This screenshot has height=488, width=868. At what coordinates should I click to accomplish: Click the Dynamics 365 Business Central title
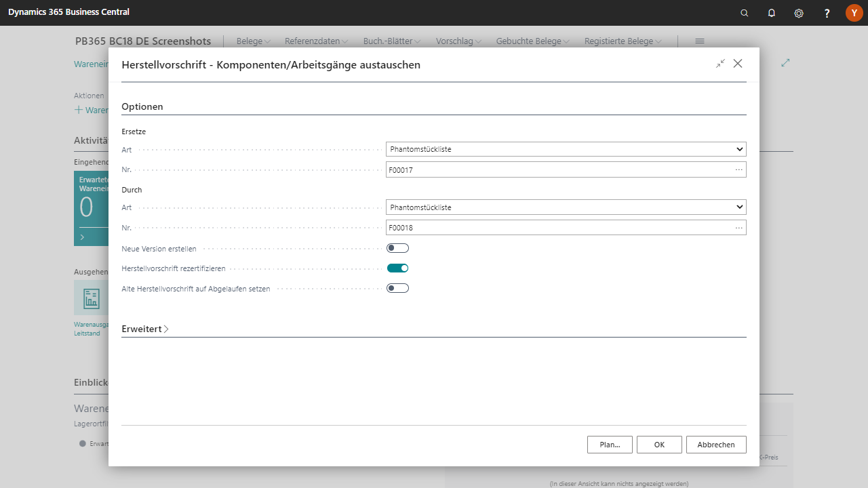68,12
